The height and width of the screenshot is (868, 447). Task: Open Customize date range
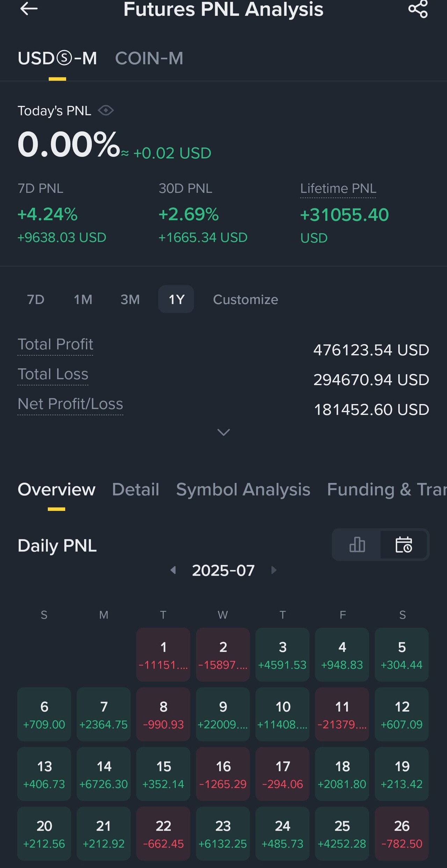tap(246, 299)
